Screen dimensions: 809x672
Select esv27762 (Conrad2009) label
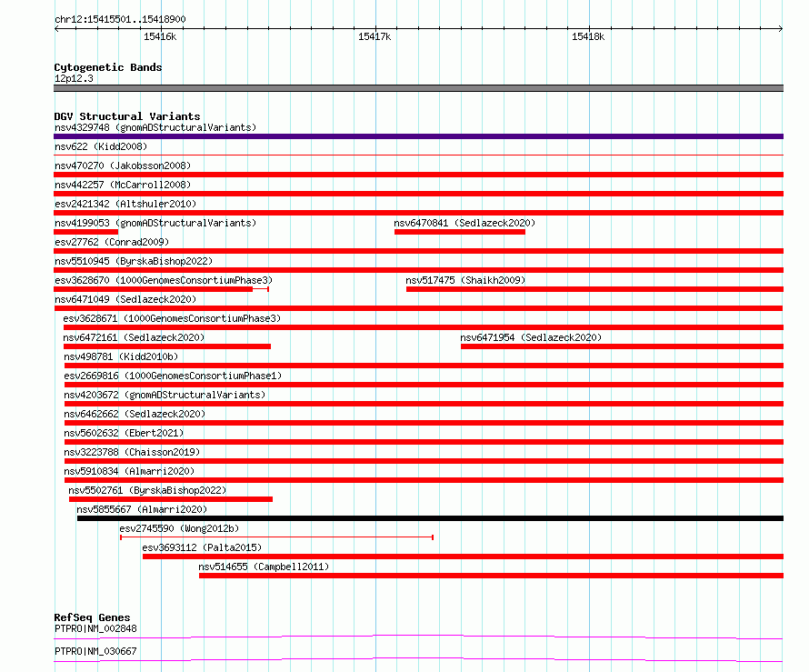(112, 242)
